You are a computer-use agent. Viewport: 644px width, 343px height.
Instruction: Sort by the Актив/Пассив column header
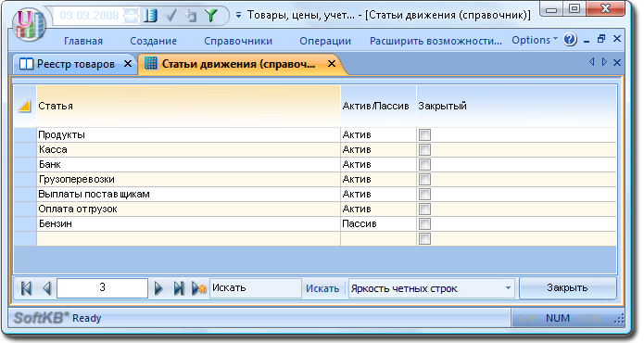click(378, 106)
